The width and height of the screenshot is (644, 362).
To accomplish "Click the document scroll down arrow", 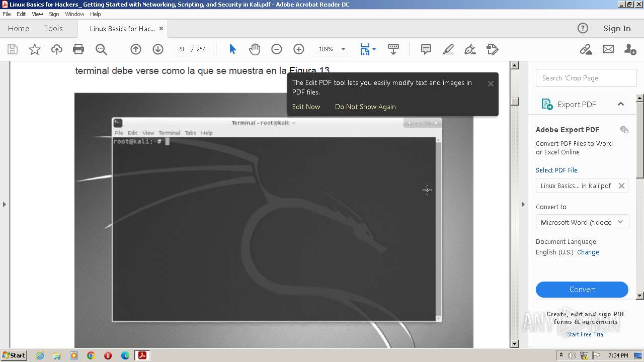I will pyautogui.click(x=514, y=344).
